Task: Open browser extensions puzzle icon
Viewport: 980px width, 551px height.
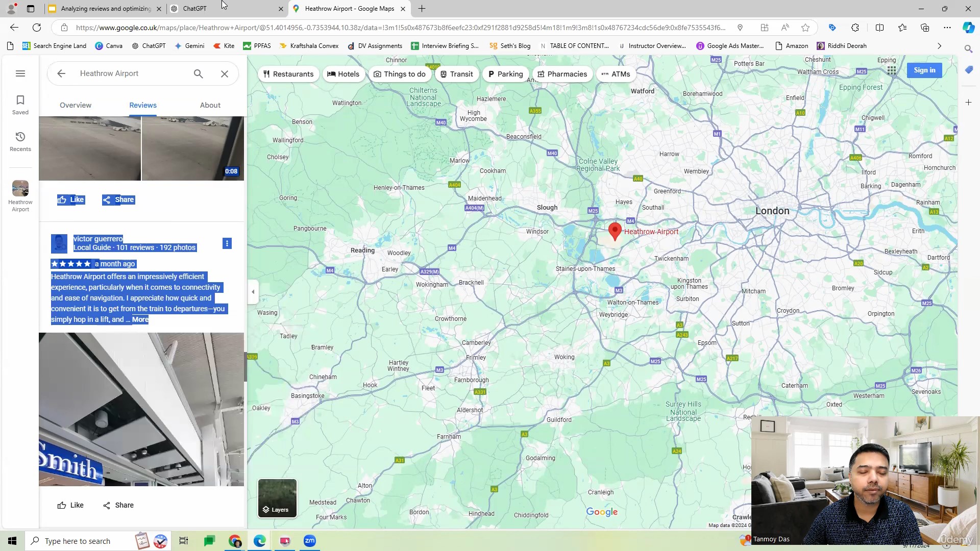Action: click(x=855, y=28)
